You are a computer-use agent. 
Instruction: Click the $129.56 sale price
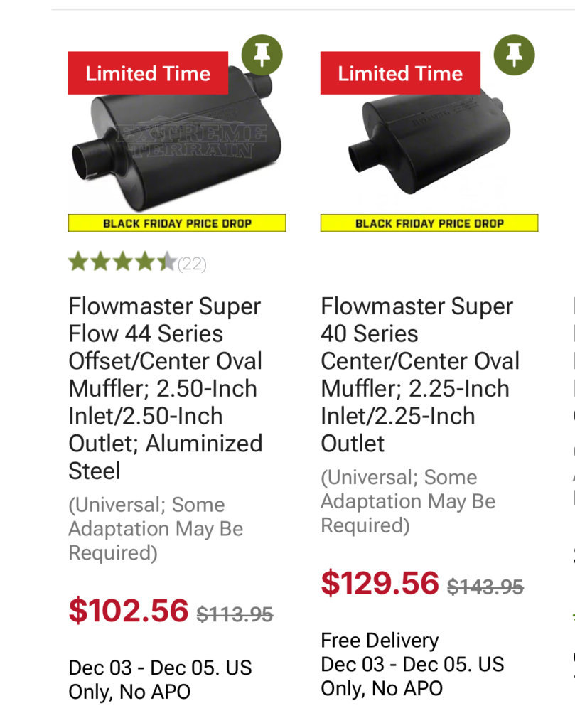[x=380, y=583]
